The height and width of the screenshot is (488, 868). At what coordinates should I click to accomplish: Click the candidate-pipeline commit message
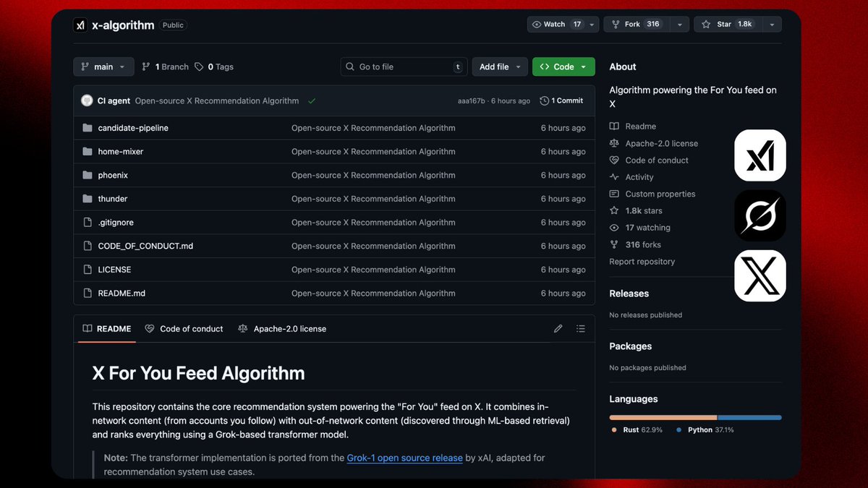373,128
